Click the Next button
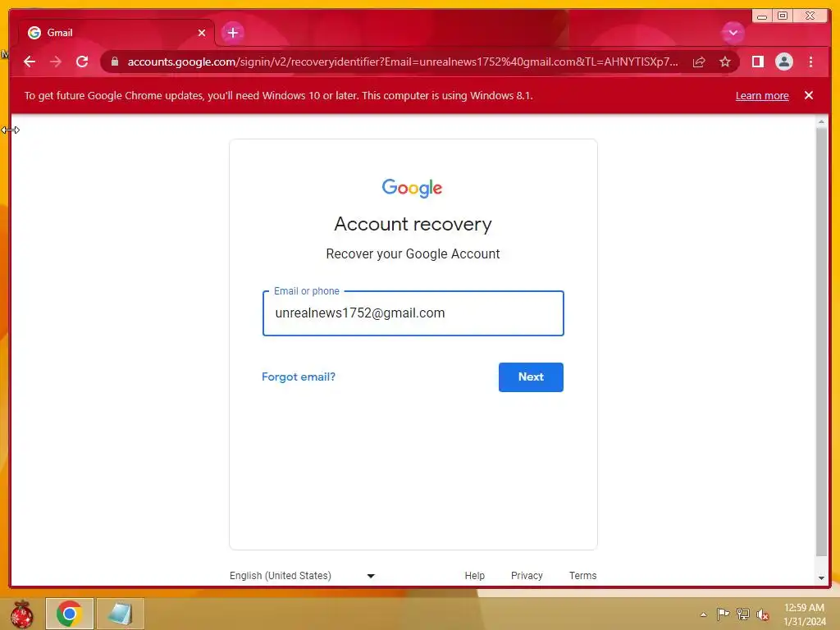This screenshot has height=630, width=840. pyautogui.click(x=531, y=377)
